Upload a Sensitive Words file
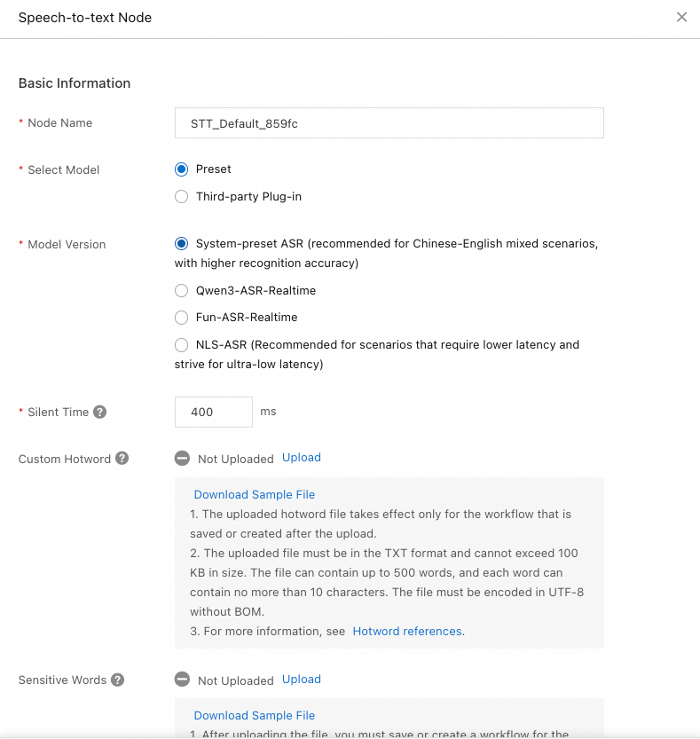 click(302, 680)
